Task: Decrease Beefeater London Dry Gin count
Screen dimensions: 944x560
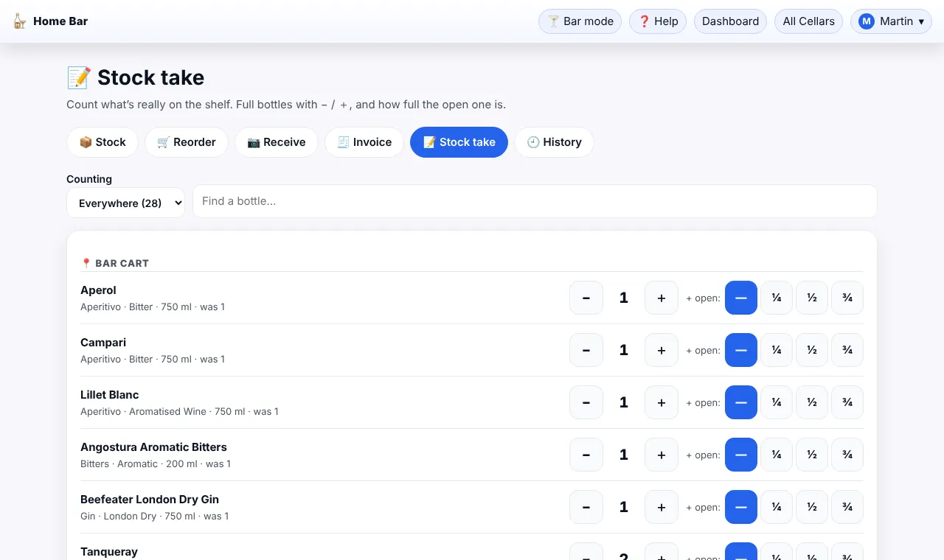Action: coord(586,507)
